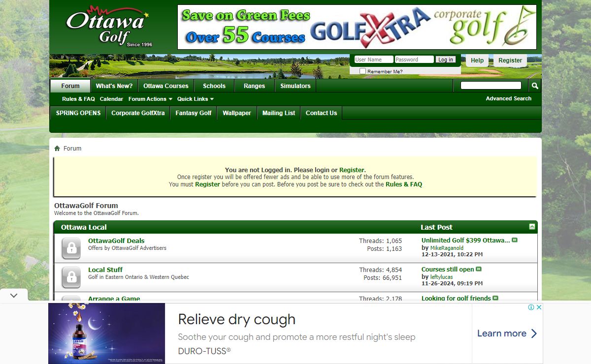Click 'Relieve dry cough' ad headline

(237, 319)
